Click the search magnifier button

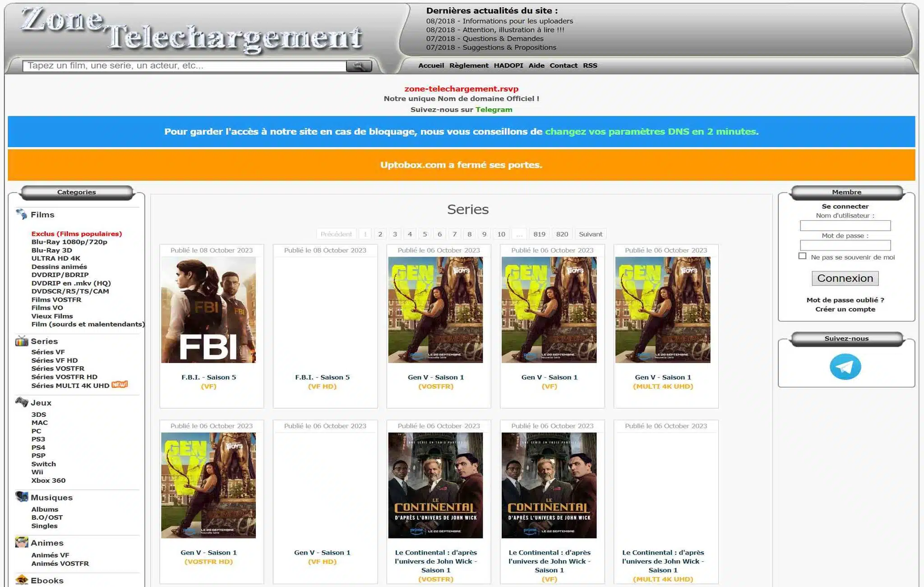point(359,66)
